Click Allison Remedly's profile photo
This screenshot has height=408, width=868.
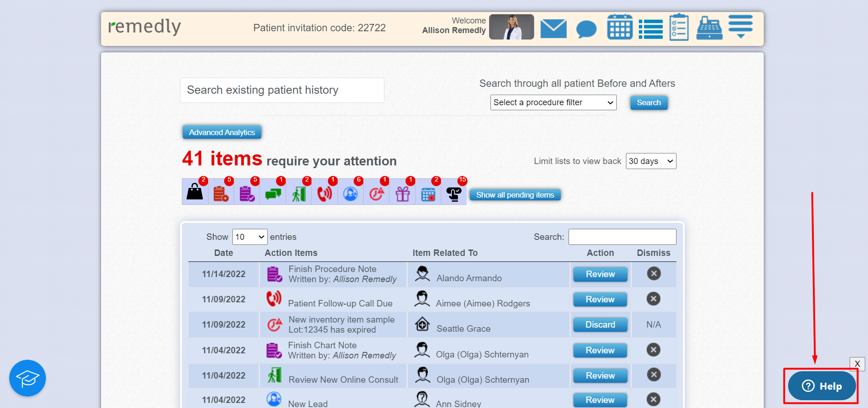pyautogui.click(x=511, y=27)
